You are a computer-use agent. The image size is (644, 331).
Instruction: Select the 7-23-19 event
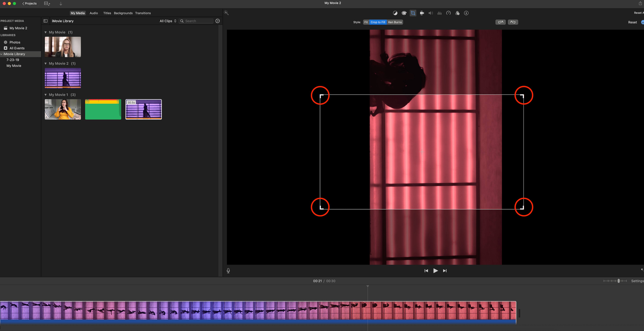coord(13,60)
